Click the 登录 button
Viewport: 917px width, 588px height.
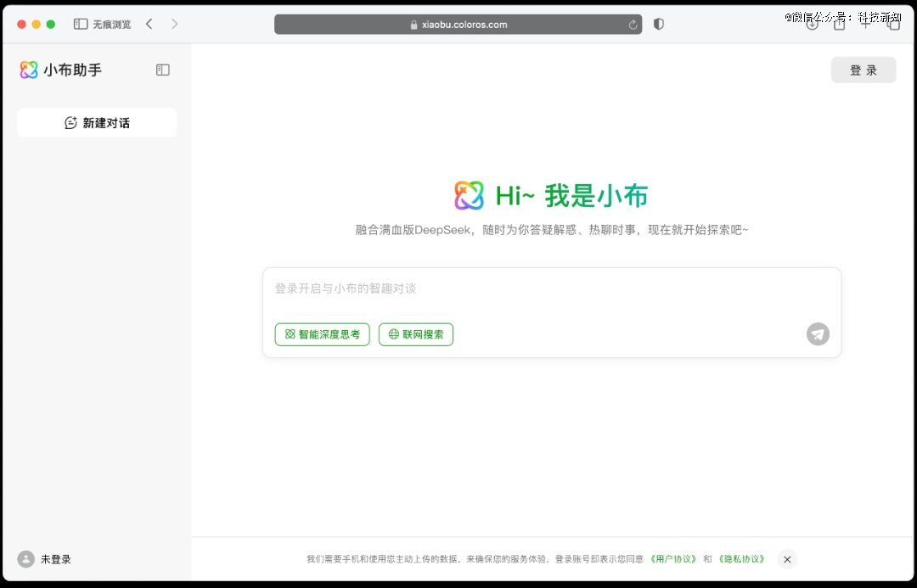coord(864,70)
